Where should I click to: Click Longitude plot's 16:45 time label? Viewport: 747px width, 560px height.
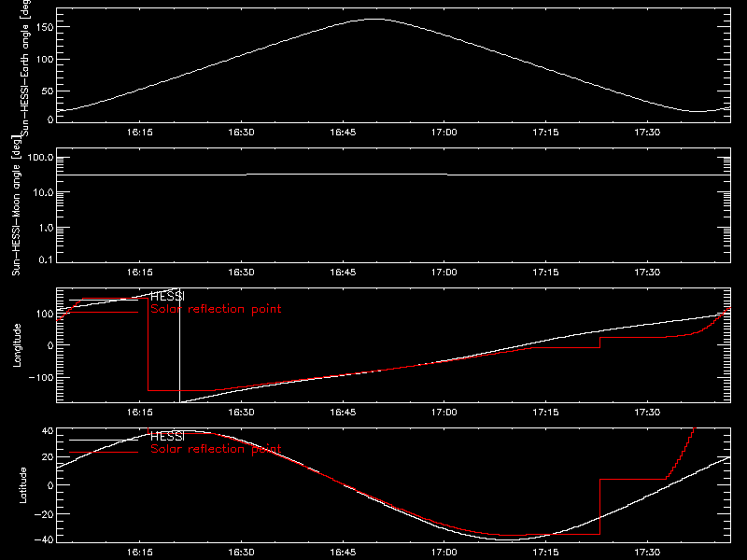[343, 413]
